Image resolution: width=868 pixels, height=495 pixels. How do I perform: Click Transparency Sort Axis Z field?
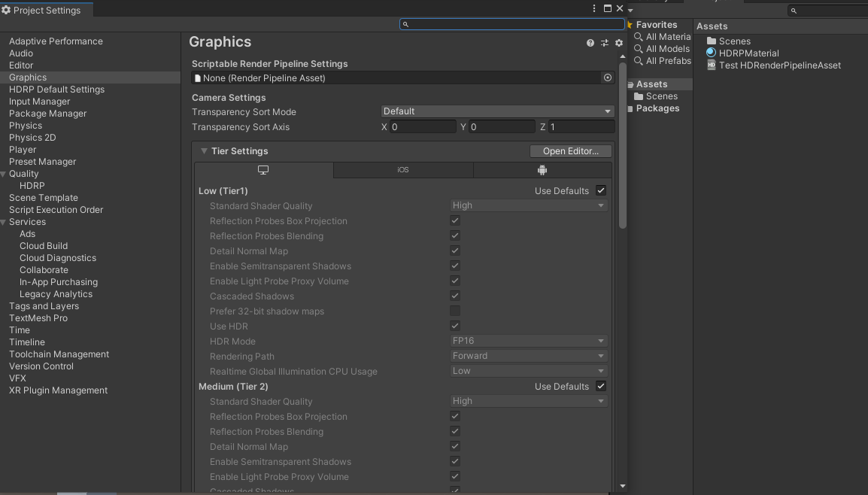[x=581, y=127]
